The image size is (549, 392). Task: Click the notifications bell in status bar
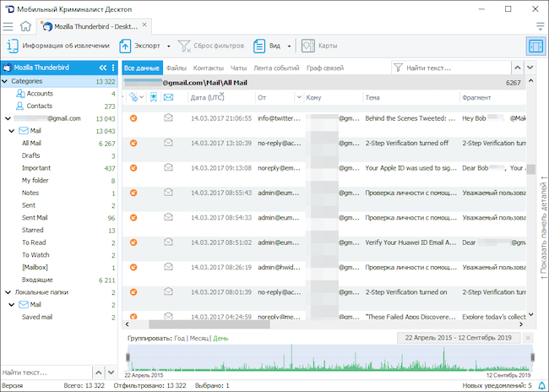(x=541, y=385)
